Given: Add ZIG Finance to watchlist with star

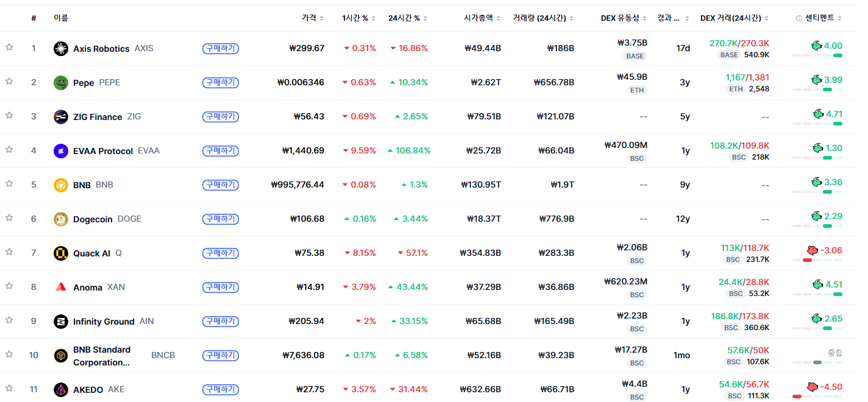Looking at the screenshot, I should pos(9,116).
